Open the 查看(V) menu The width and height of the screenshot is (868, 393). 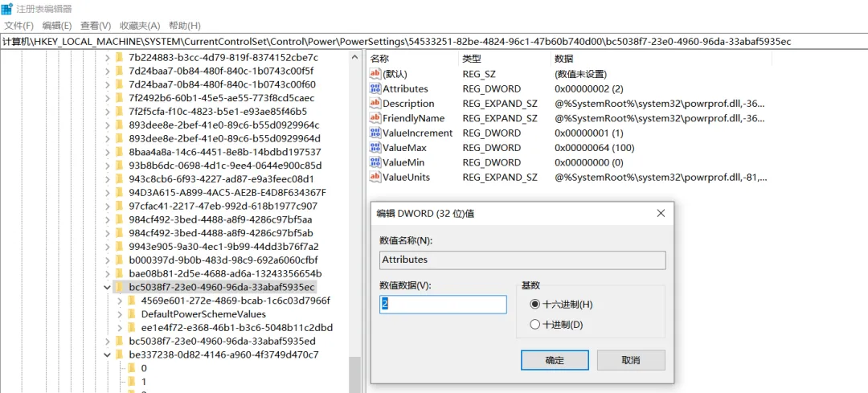point(96,26)
